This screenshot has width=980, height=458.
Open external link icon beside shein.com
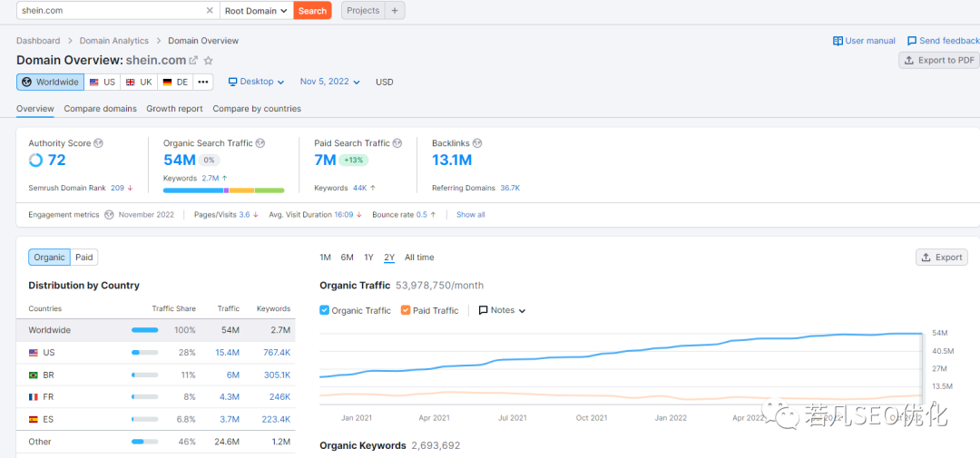[193, 61]
